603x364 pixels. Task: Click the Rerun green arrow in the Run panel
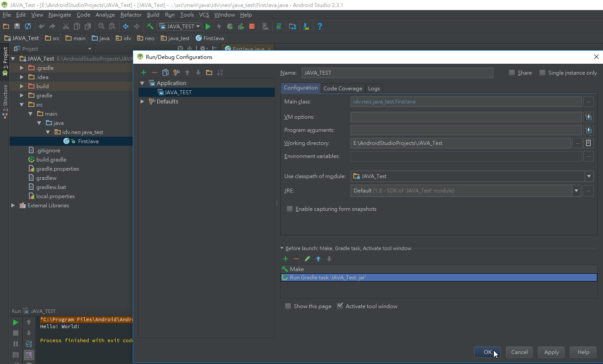(x=16, y=323)
